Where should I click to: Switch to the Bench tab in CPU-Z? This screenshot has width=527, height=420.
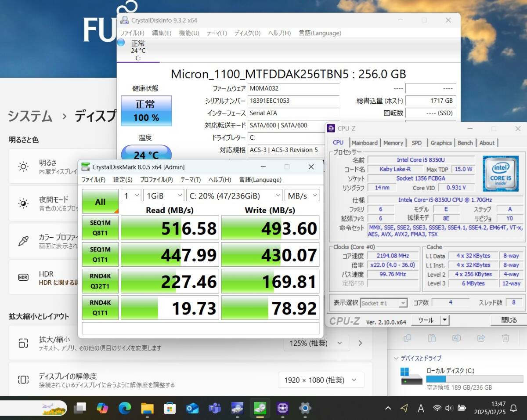coord(465,143)
